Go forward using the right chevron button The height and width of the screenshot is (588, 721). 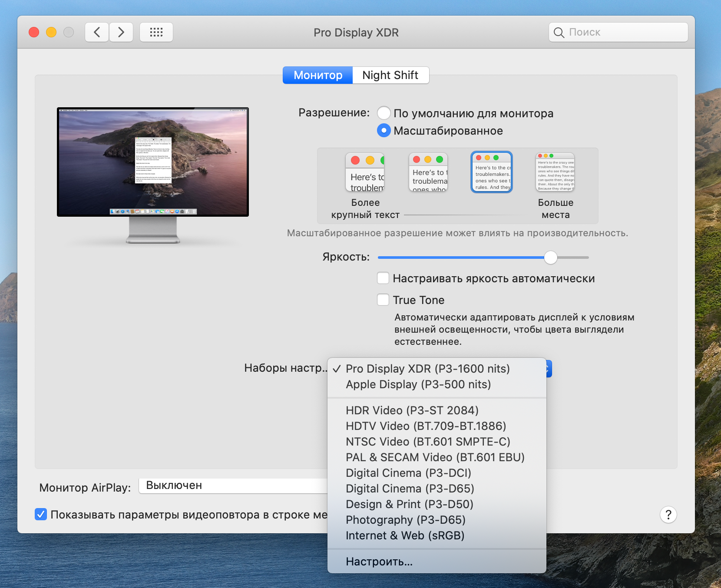click(121, 32)
